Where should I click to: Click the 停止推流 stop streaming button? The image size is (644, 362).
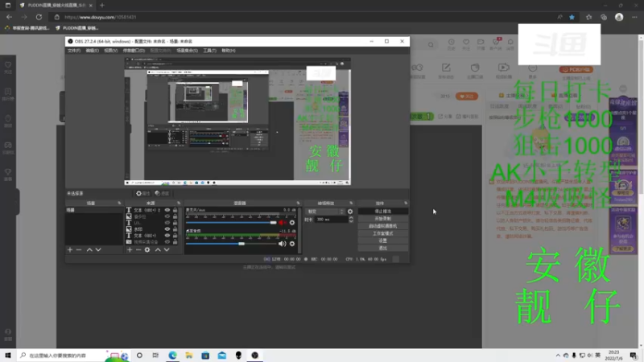pos(383,212)
